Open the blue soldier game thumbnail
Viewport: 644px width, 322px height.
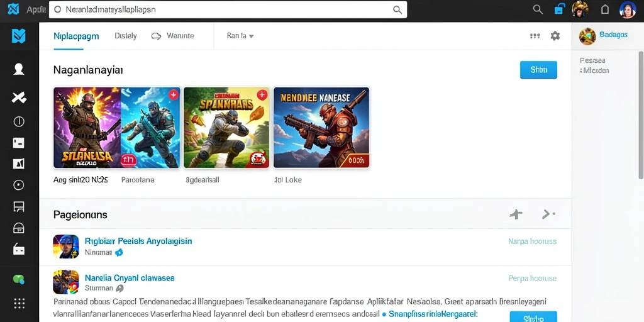150,127
